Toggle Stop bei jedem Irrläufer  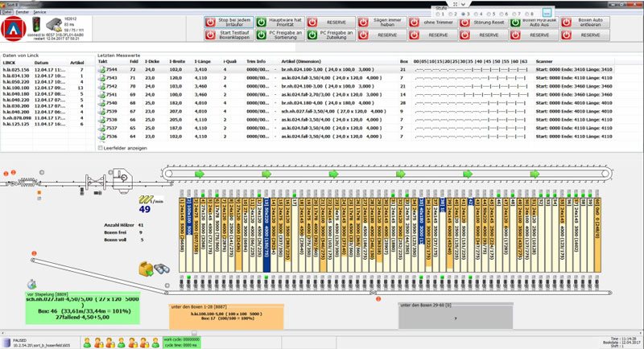(x=231, y=23)
